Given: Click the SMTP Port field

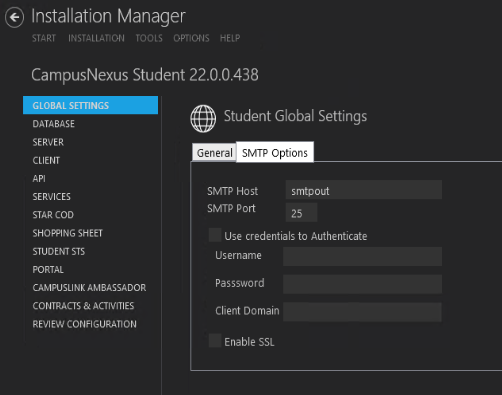Looking at the screenshot, I should pos(301,213).
